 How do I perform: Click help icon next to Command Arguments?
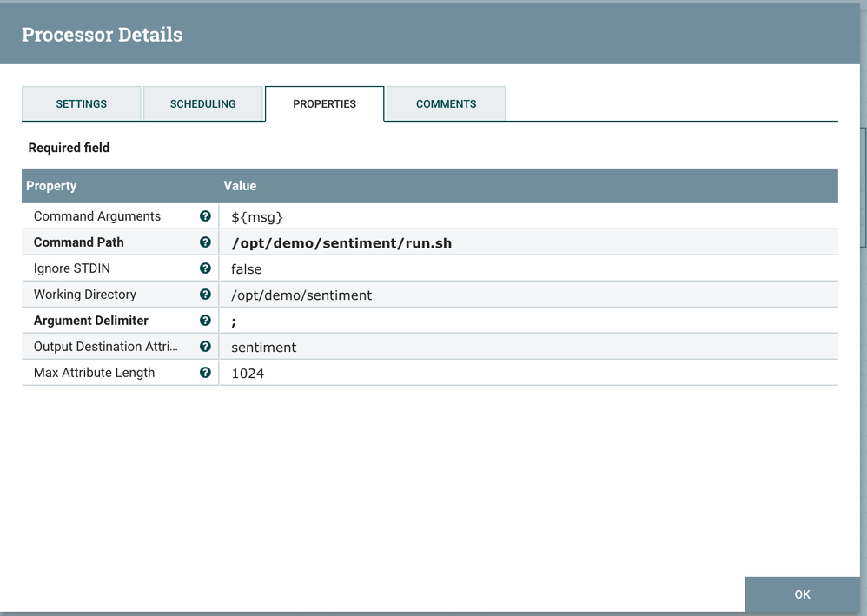[205, 216]
